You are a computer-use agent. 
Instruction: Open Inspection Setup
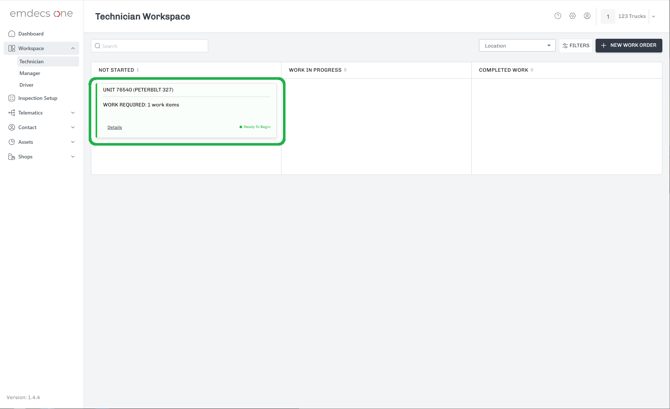tap(38, 98)
